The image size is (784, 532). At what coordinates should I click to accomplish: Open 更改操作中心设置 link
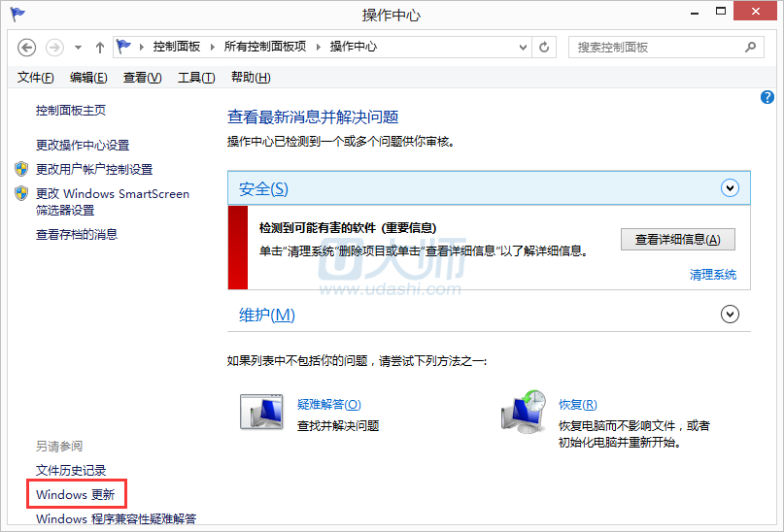(83, 145)
